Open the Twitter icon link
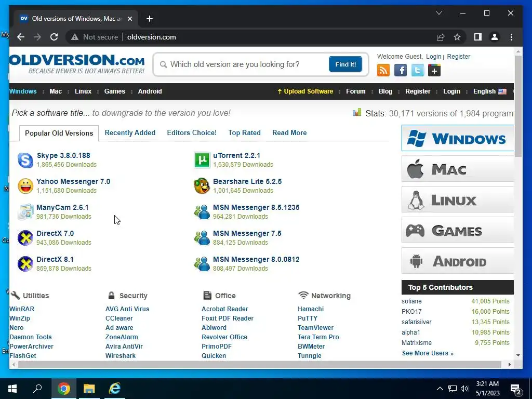532x399 pixels. 417,71
